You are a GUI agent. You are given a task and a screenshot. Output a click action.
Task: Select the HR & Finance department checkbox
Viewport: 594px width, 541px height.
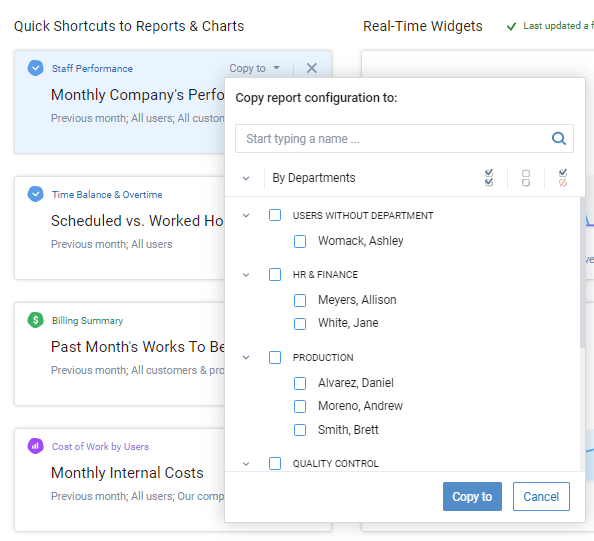point(275,274)
